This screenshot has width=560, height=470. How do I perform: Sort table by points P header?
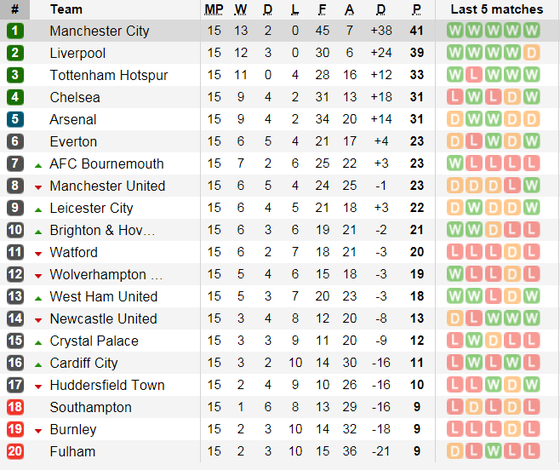tap(416, 10)
